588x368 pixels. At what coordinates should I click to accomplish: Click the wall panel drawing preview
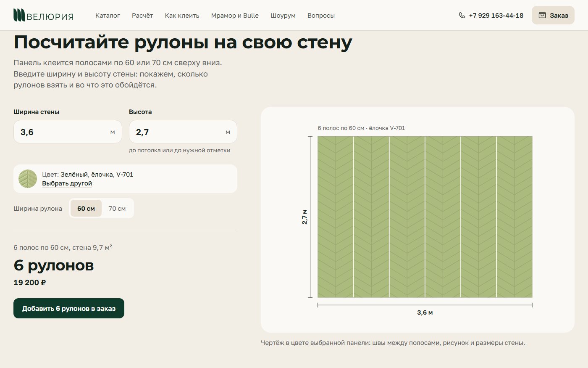point(425,217)
